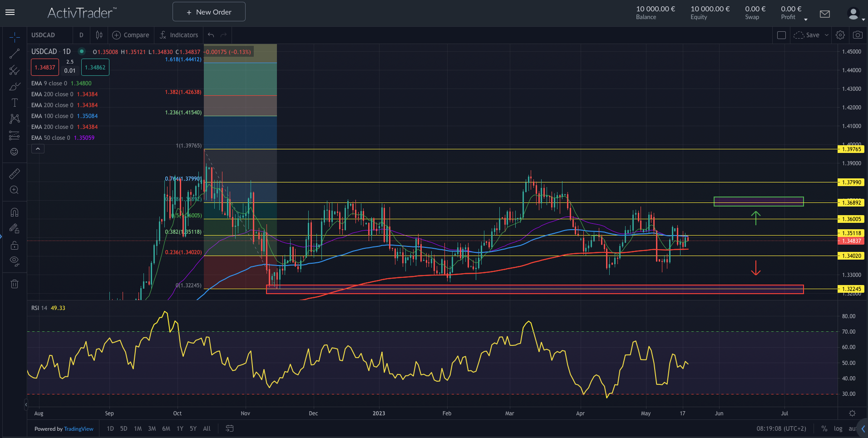Collapse the indicator legend with the arrow
Screen dimensions: 868x438
click(x=38, y=148)
